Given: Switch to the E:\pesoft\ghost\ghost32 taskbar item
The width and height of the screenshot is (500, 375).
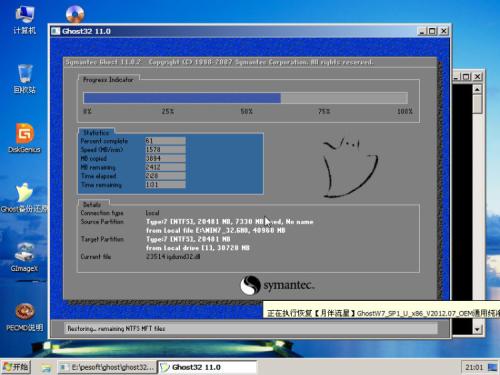Looking at the screenshot, I should pyautogui.click(x=107, y=367).
